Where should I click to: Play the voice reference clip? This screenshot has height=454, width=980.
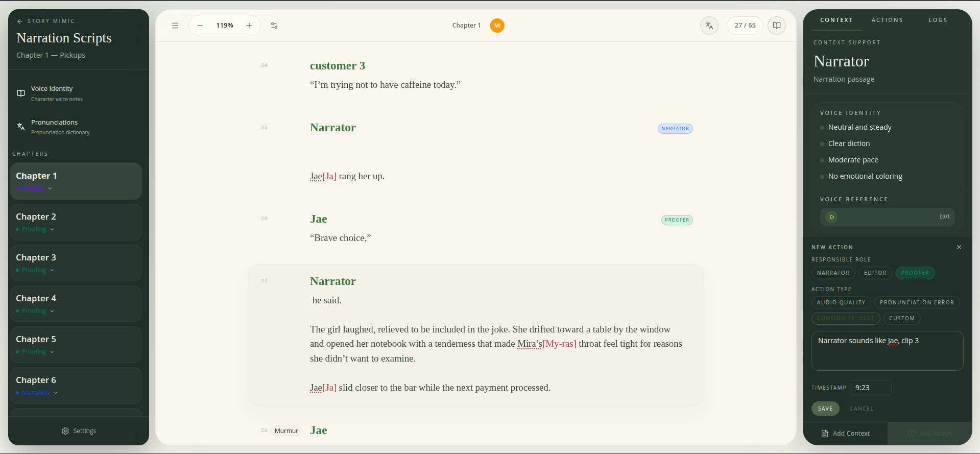831,217
